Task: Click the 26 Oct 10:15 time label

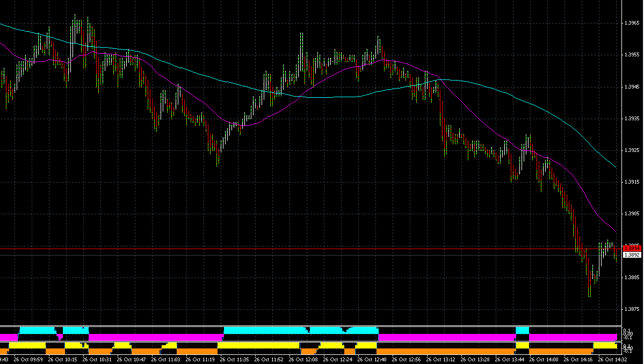Action: [62, 360]
